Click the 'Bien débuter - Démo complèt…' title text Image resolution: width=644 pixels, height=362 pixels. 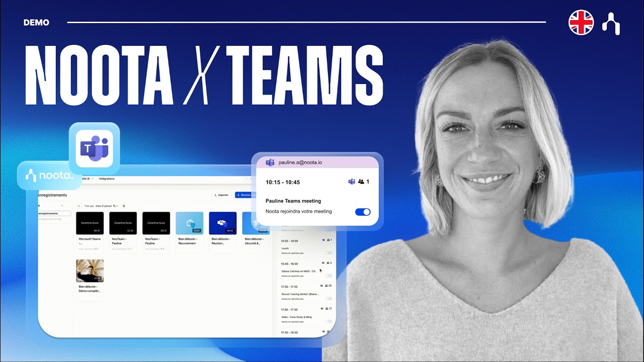click(x=90, y=289)
